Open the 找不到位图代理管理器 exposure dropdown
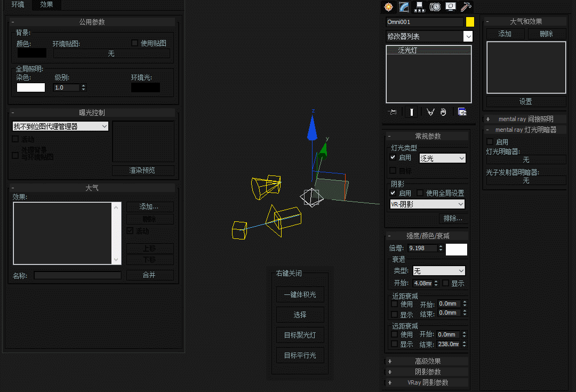Viewport: 576px width, 392px height. point(60,126)
